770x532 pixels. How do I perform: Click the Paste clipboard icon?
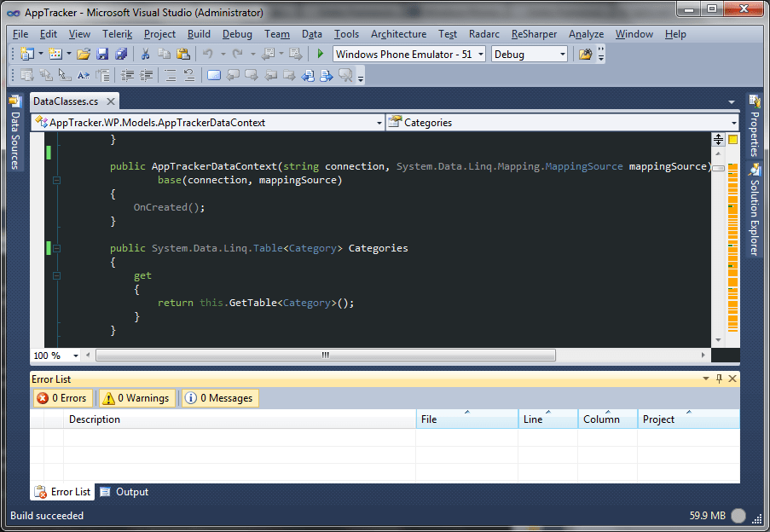click(182, 54)
